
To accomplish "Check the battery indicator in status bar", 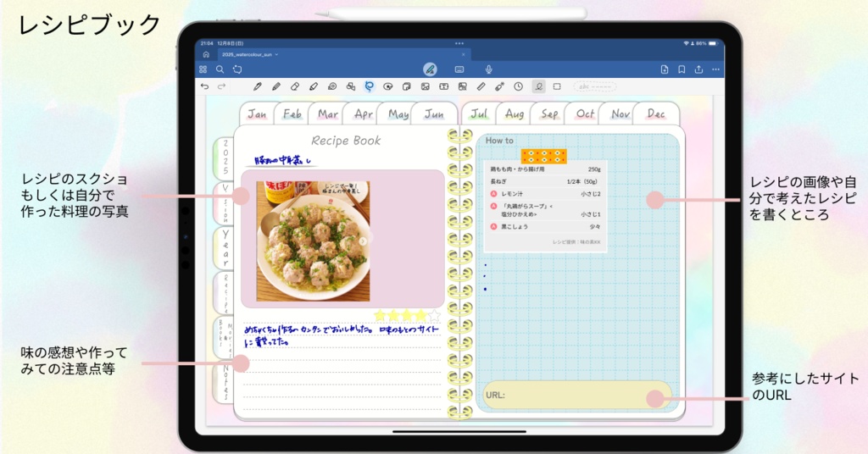I will (x=712, y=43).
